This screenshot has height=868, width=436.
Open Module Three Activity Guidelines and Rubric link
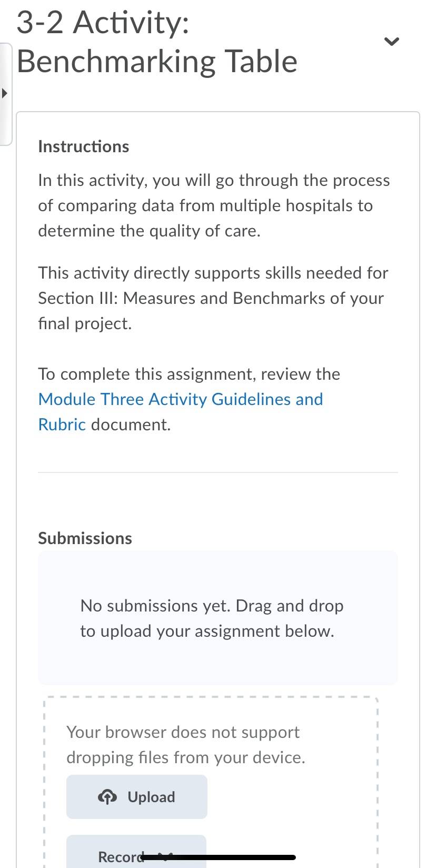point(181,412)
